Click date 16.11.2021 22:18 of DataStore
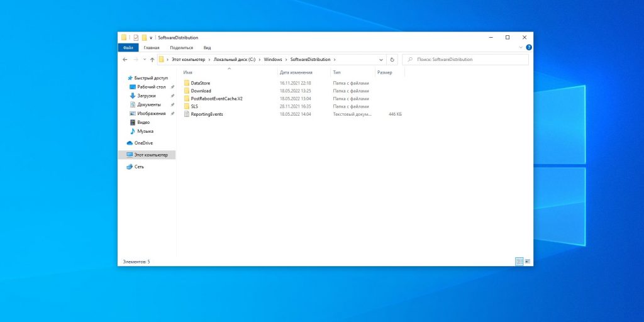This screenshot has width=644, height=322. [296, 83]
